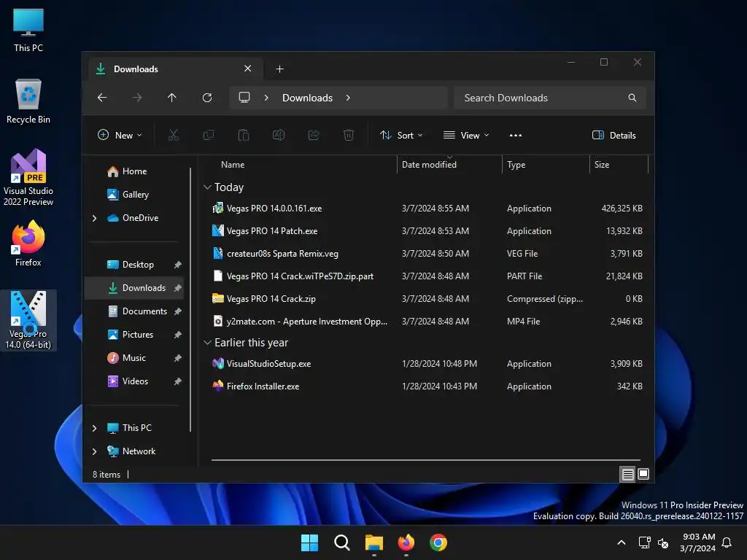This screenshot has width=747, height=560.
Task: Click the Cut scissors icon in toolbar
Action: [174, 135]
